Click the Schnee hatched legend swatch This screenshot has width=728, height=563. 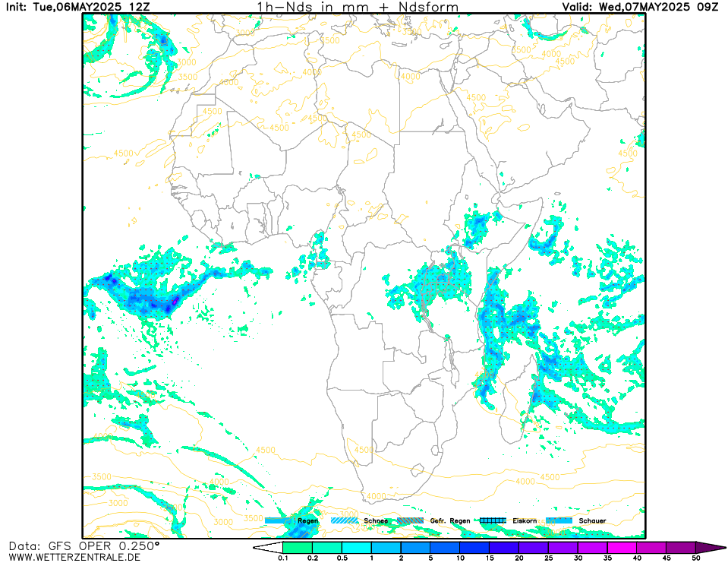[345, 520]
